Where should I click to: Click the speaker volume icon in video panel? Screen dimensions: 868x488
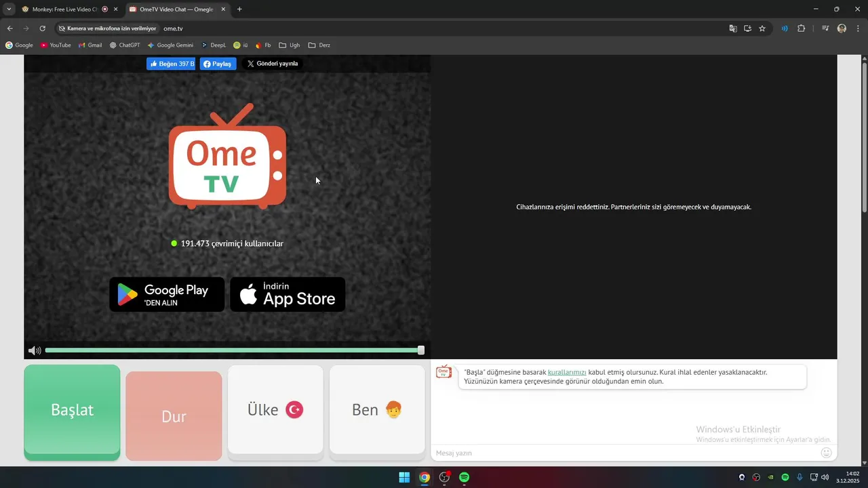pos(35,350)
